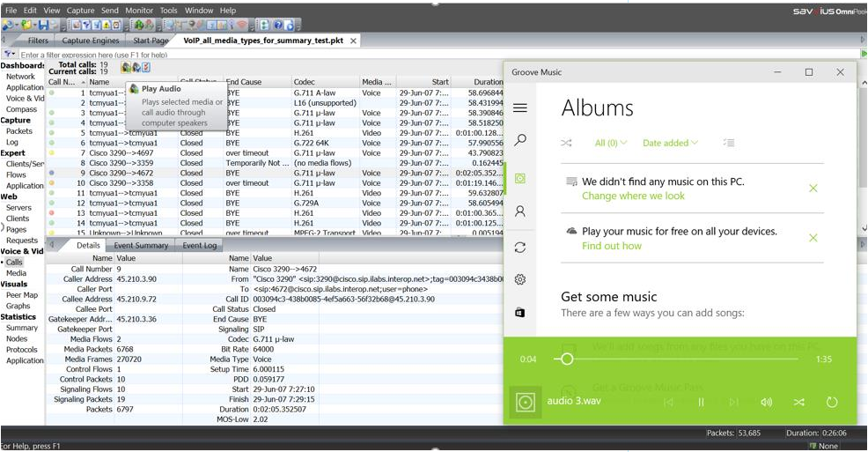This screenshot has width=868, height=452.
Task: Open Groove Music hamburger menu
Action: coord(519,108)
